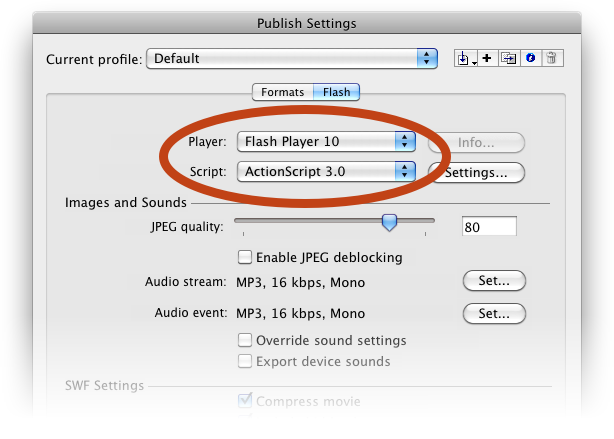Click the Import/Export profile icon
This screenshot has width=614, height=439.
[466, 58]
